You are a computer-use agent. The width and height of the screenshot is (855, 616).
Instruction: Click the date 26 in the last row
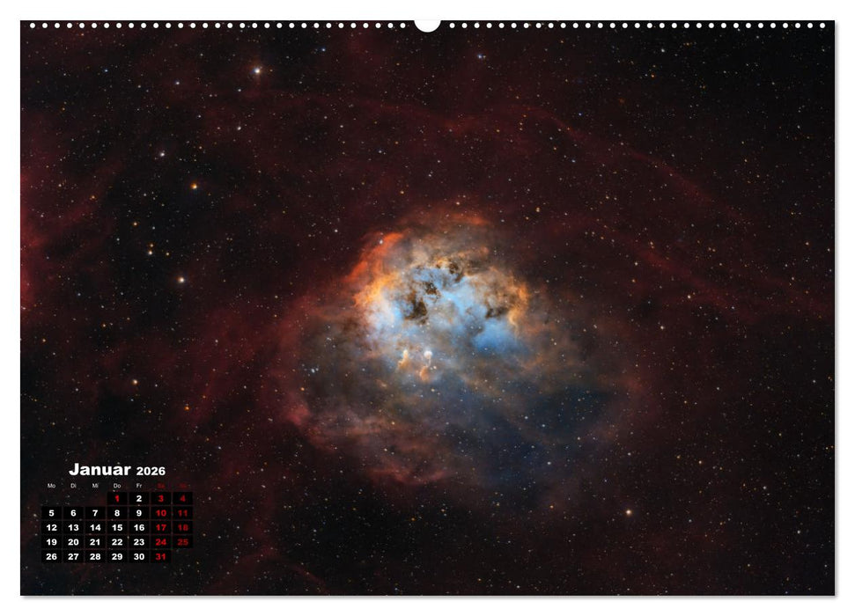[x=52, y=557]
